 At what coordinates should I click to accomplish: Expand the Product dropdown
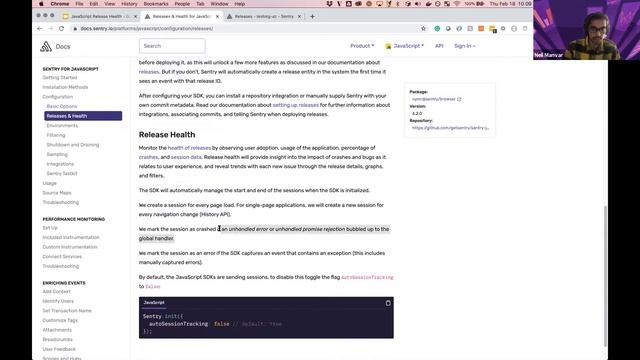[x=362, y=46]
